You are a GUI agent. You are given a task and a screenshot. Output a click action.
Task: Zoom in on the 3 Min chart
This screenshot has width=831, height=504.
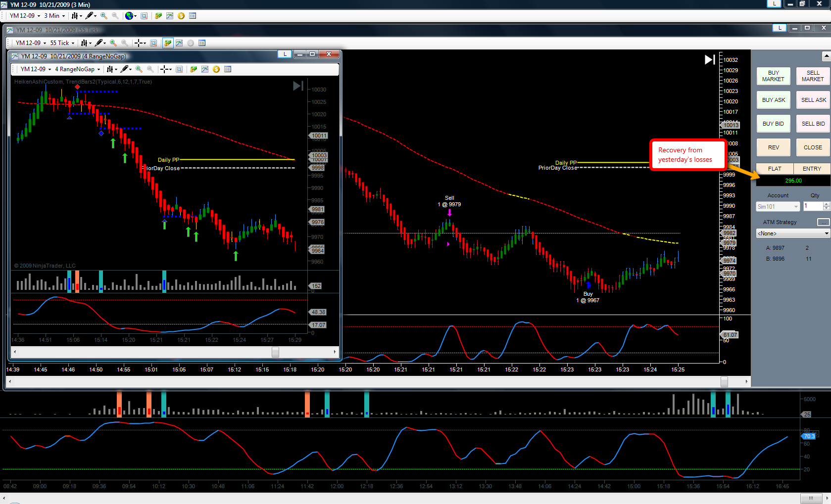click(x=104, y=16)
